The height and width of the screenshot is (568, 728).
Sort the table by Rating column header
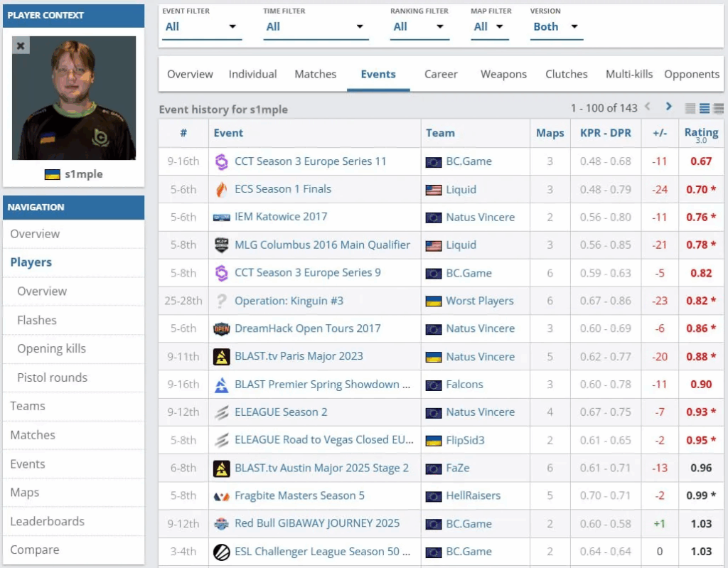point(700,133)
